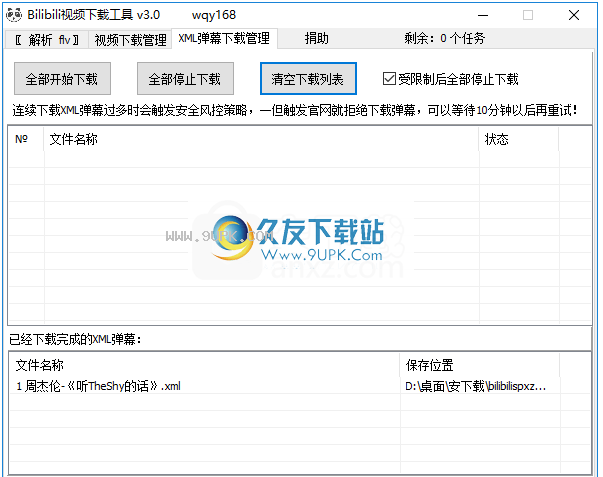Click the 清空下载列表 button

(x=308, y=79)
